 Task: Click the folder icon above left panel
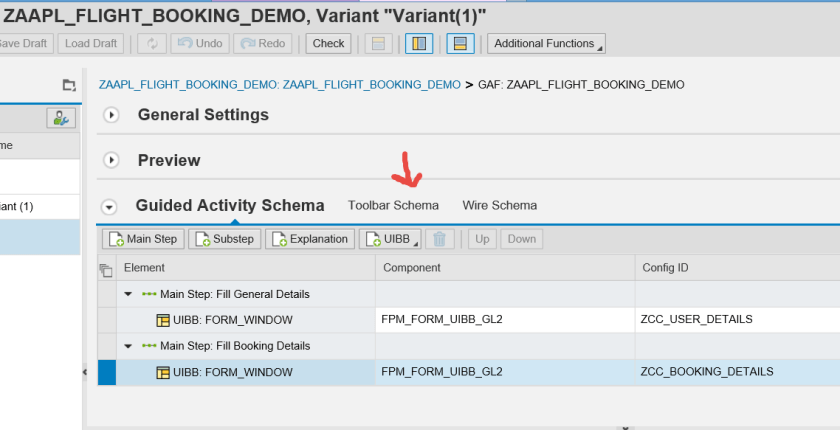point(68,85)
